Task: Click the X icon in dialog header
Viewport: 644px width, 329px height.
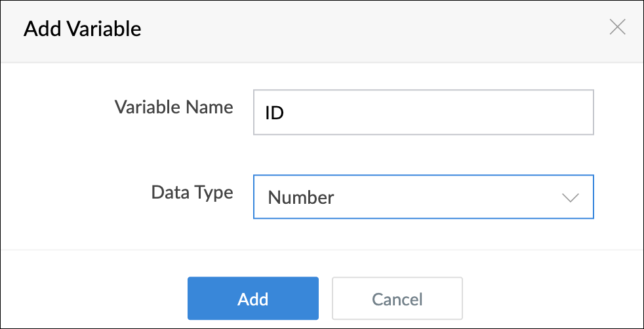Action: pos(617,28)
